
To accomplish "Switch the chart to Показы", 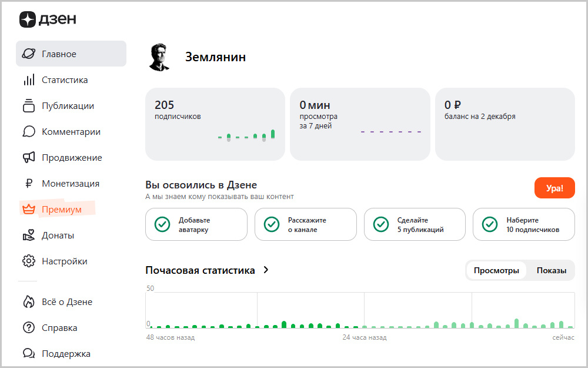I will pos(552,270).
